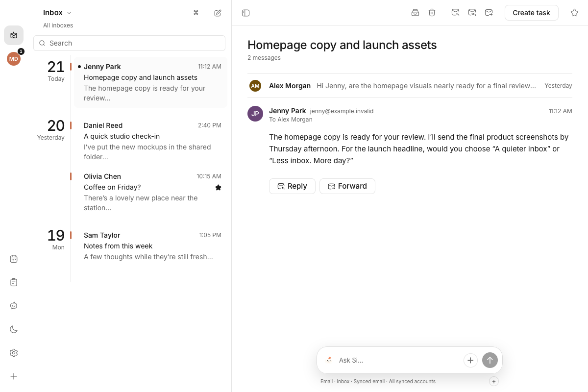The width and height of the screenshot is (588, 392).
Task: Open the tasks clipboard icon in sidebar
Action: tap(14, 282)
